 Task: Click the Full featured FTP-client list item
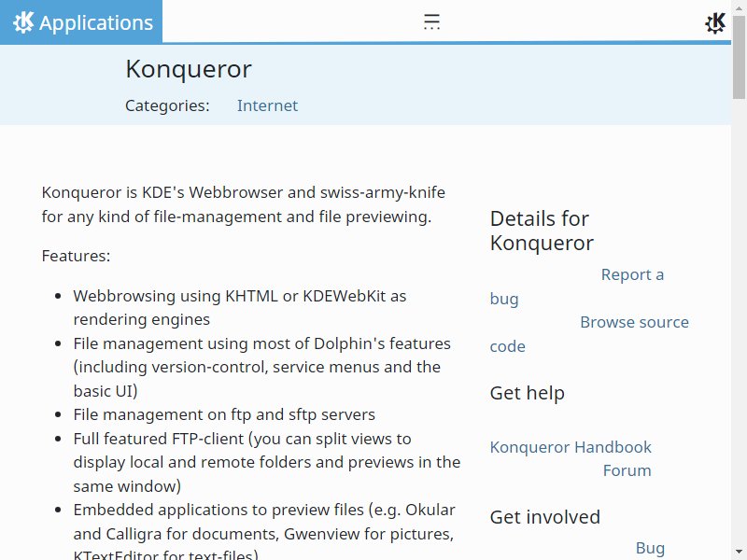coord(267,462)
